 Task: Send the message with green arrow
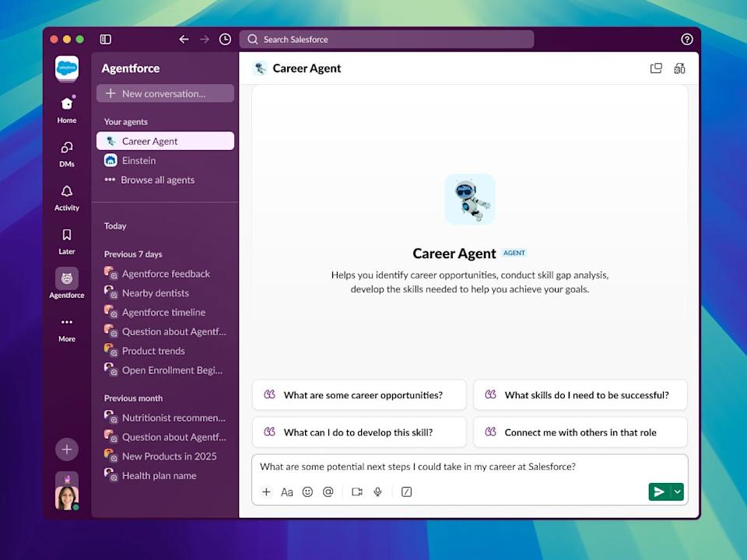(x=659, y=492)
